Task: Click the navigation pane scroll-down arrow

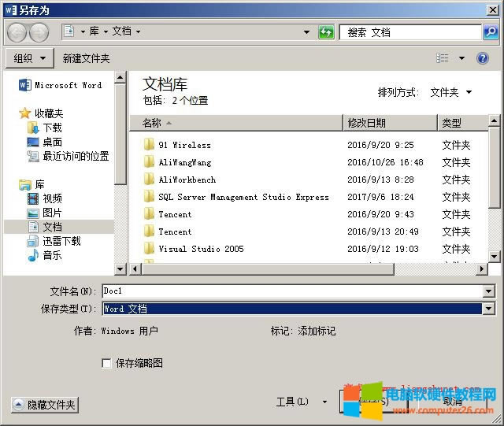Action: tap(120, 269)
